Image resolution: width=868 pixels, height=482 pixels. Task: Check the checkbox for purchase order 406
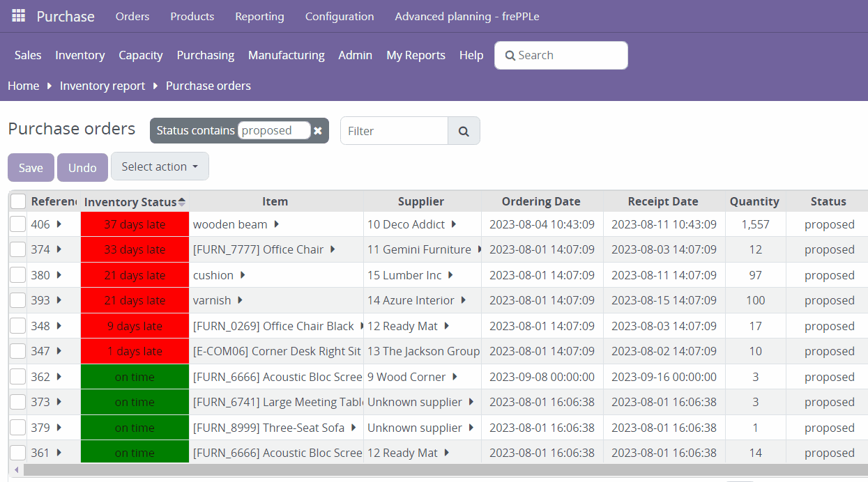[x=17, y=224]
